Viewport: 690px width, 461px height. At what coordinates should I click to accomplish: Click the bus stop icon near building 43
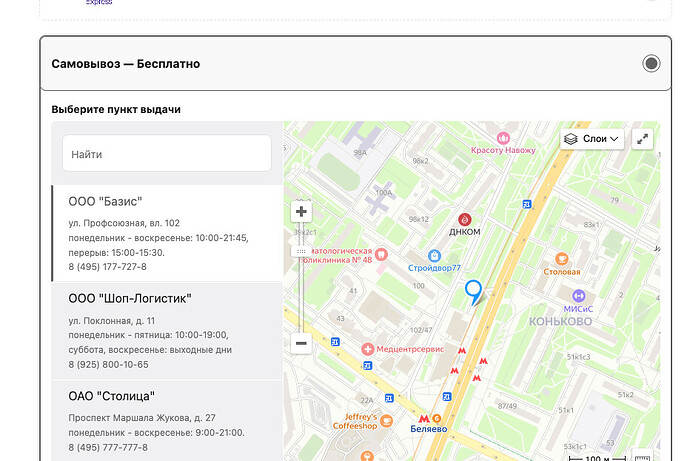335,342
